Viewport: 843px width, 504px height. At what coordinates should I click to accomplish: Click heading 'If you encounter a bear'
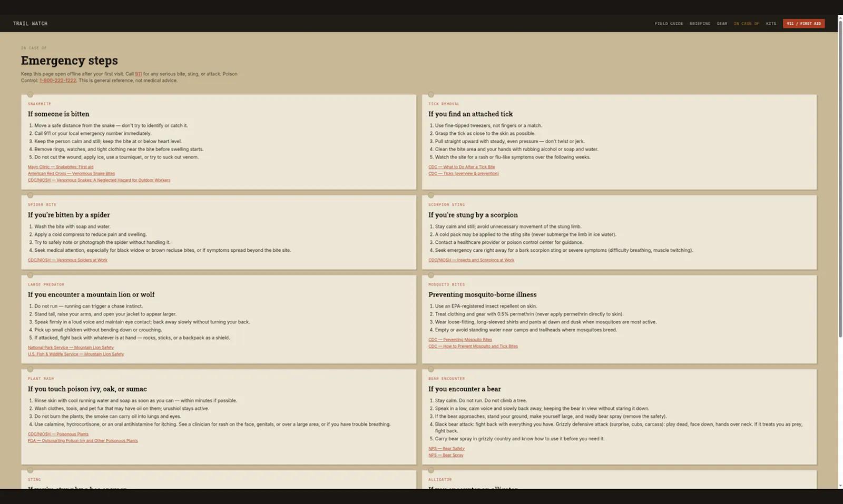465,389
